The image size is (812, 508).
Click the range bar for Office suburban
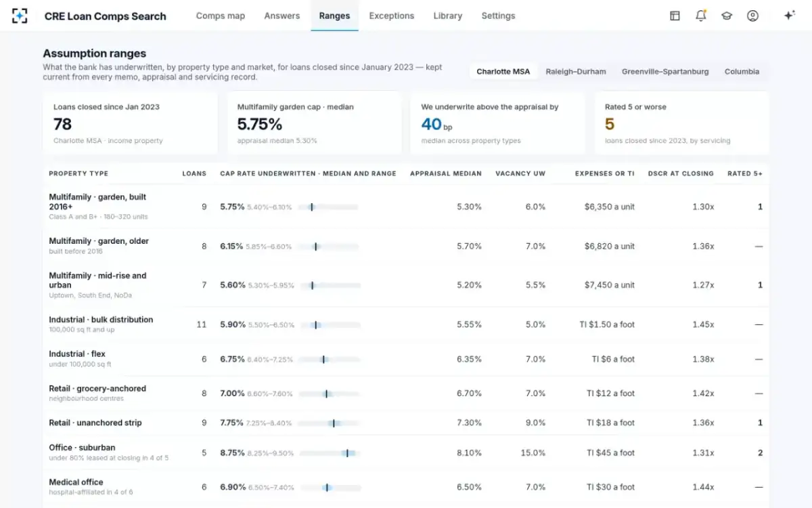click(x=330, y=453)
